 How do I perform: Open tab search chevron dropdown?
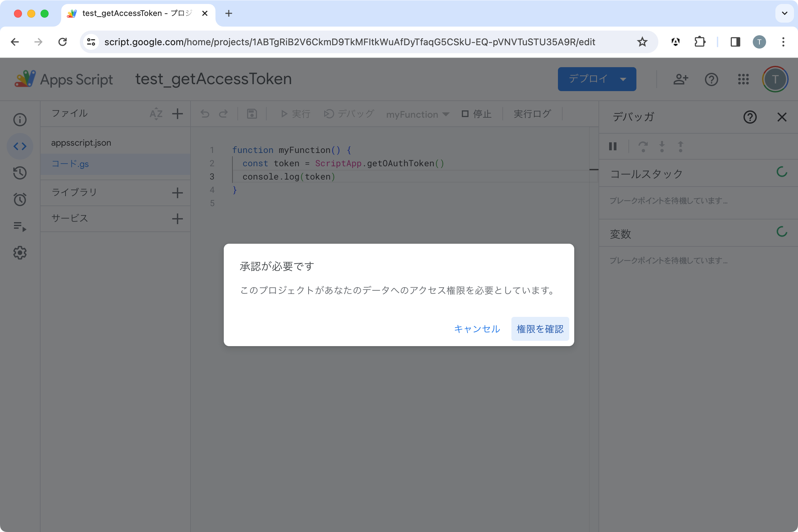(x=784, y=13)
